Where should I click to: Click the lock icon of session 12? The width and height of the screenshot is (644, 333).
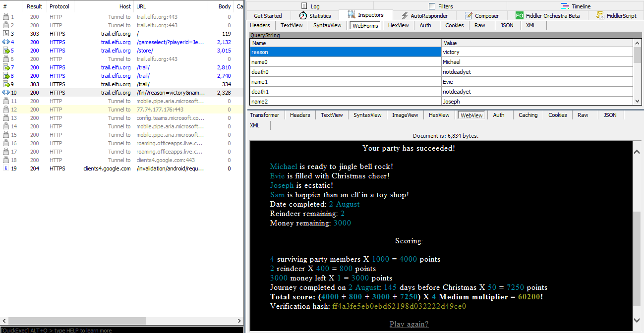(x=6, y=110)
